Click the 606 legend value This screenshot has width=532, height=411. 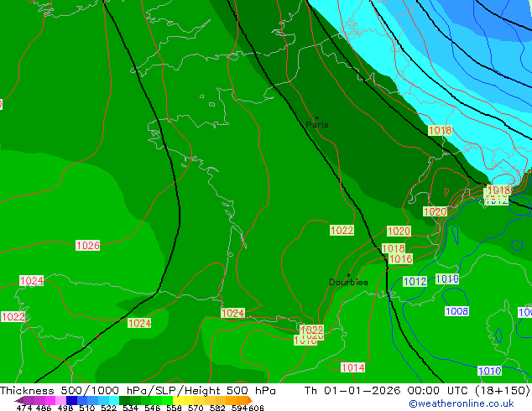click(256, 408)
